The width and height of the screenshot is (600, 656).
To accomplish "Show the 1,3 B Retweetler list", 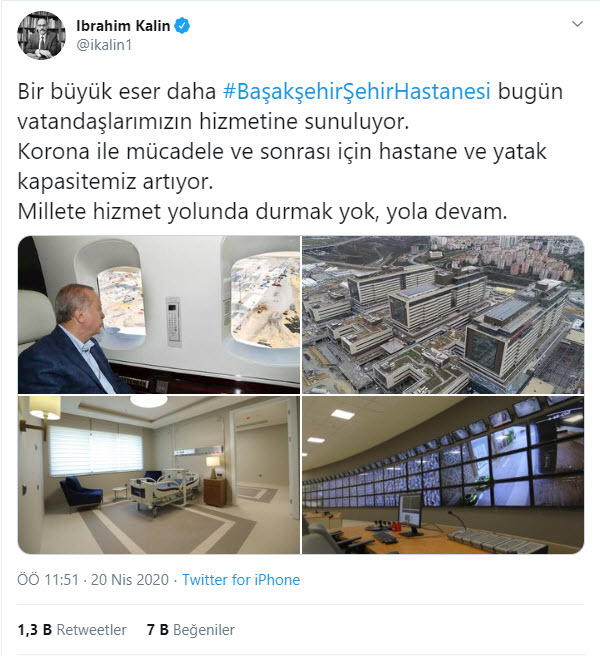I will 72,630.
